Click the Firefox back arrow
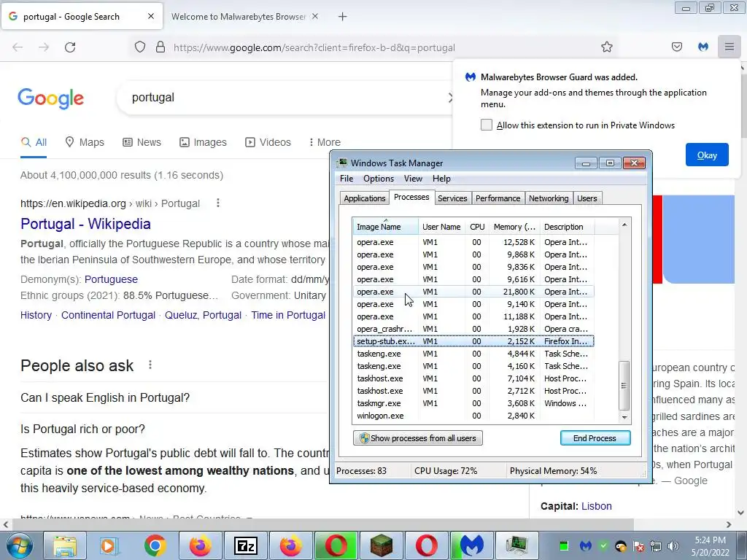This screenshot has width=747, height=560. (18, 47)
